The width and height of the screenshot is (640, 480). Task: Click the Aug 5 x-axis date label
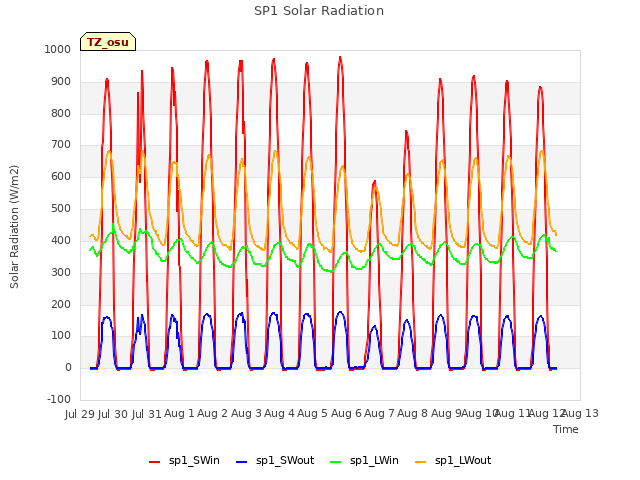[x=313, y=413]
